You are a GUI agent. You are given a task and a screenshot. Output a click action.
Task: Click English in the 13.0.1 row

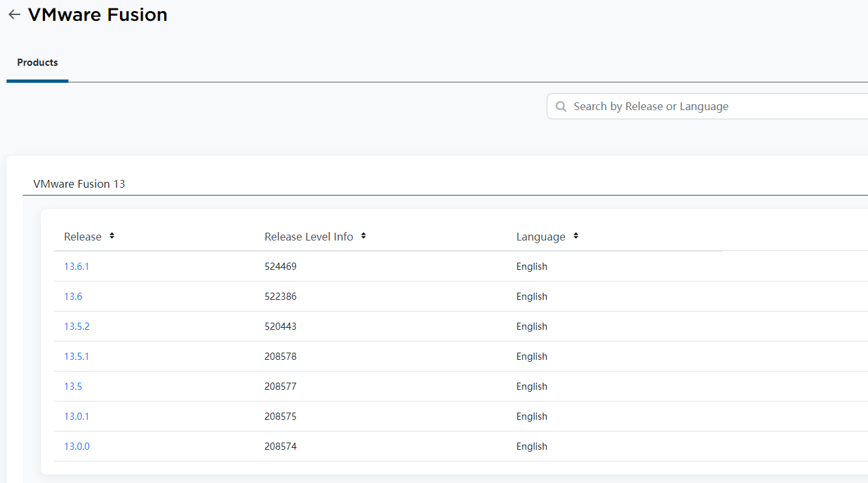click(532, 417)
